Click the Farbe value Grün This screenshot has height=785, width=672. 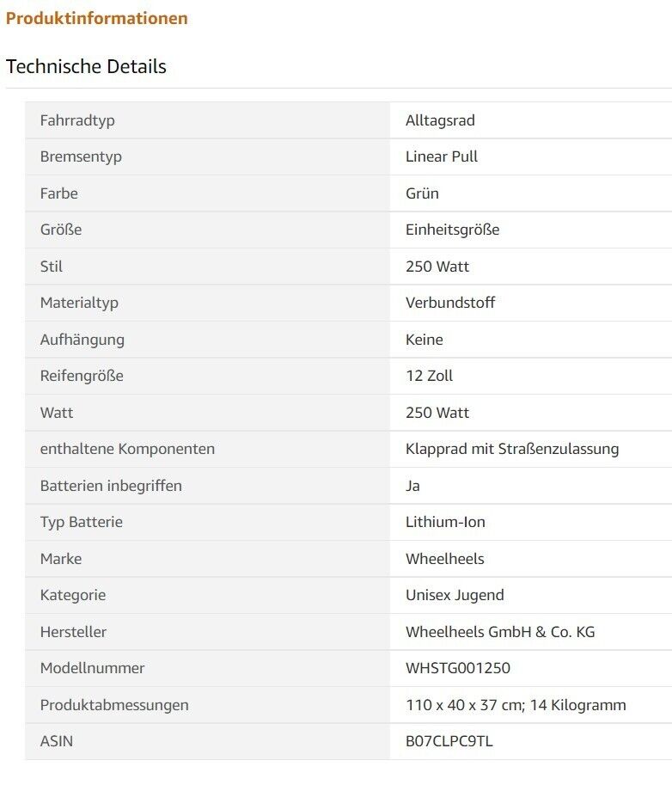click(422, 193)
